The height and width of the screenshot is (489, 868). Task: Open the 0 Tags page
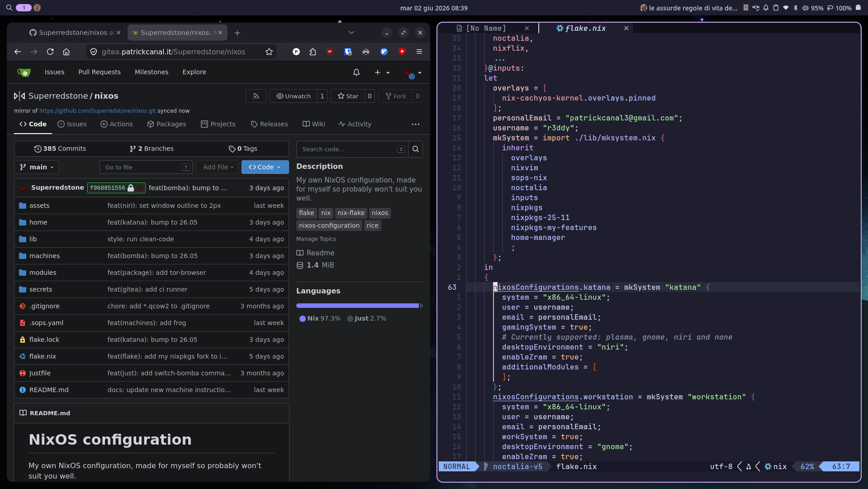(243, 149)
